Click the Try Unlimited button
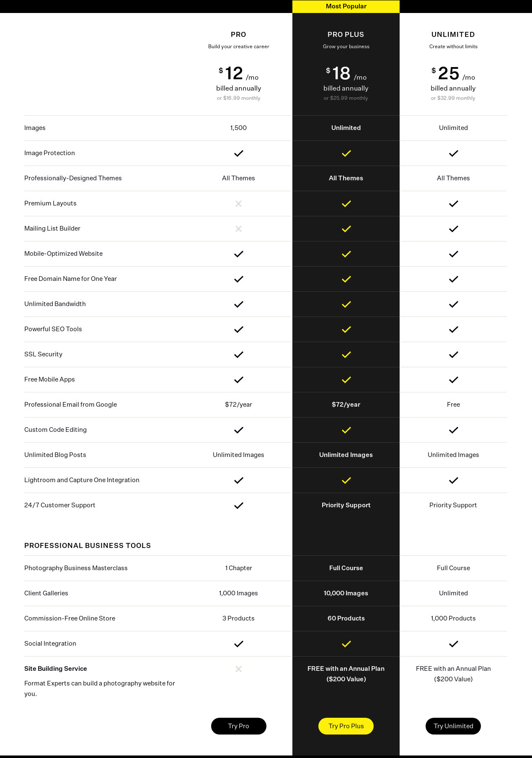This screenshot has width=532, height=758. [453, 726]
